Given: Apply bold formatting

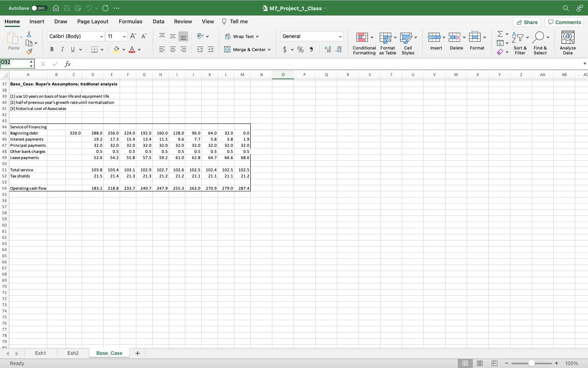Looking at the screenshot, I should click(x=51, y=49).
